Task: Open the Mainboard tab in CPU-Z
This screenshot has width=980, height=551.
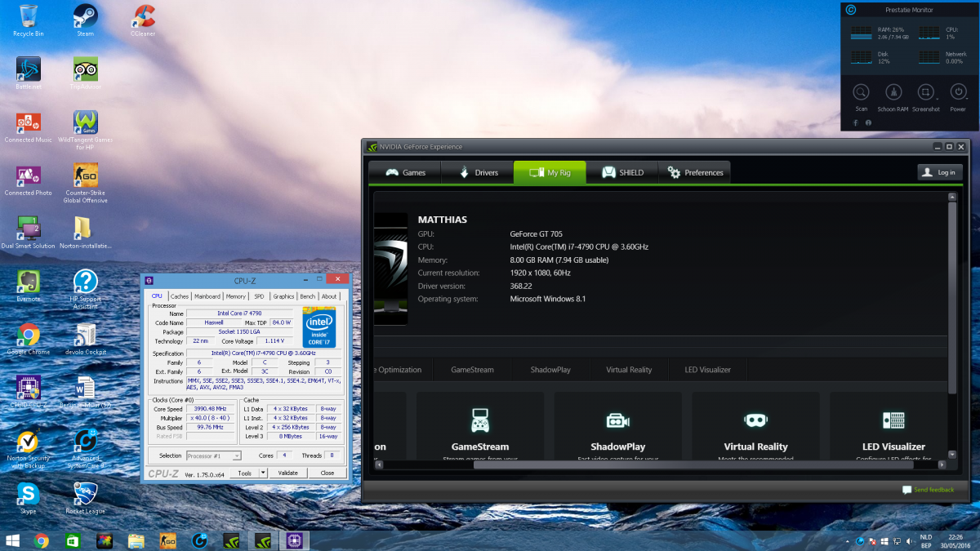Action: [x=207, y=296]
